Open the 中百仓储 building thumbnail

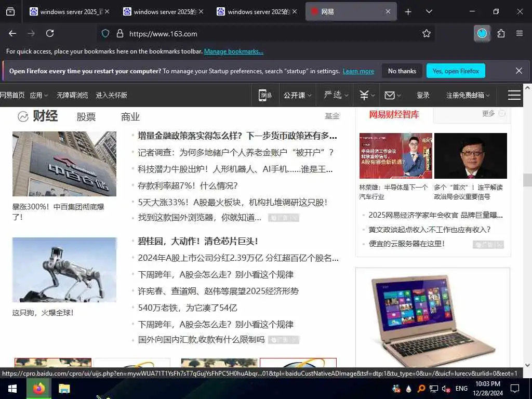click(64, 164)
